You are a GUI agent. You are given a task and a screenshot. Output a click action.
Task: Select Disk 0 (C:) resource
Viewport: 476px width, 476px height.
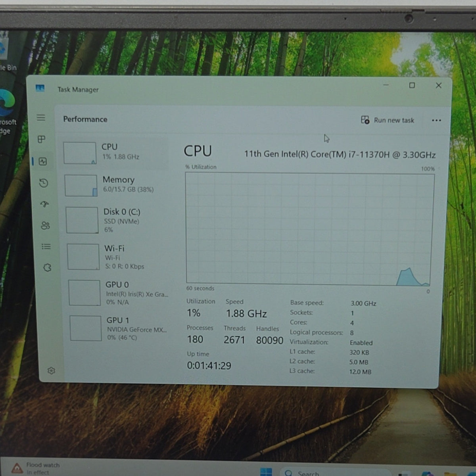click(116, 220)
